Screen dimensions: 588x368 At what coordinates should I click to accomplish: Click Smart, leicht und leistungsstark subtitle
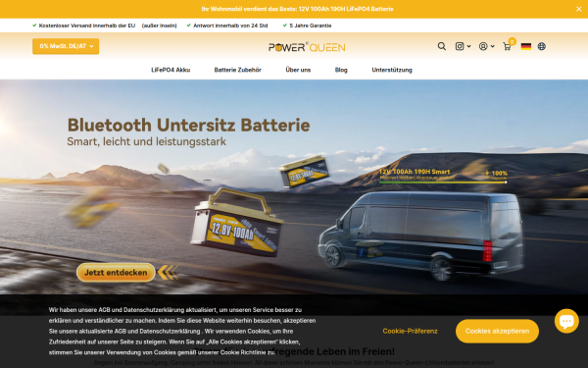coord(147,141)
